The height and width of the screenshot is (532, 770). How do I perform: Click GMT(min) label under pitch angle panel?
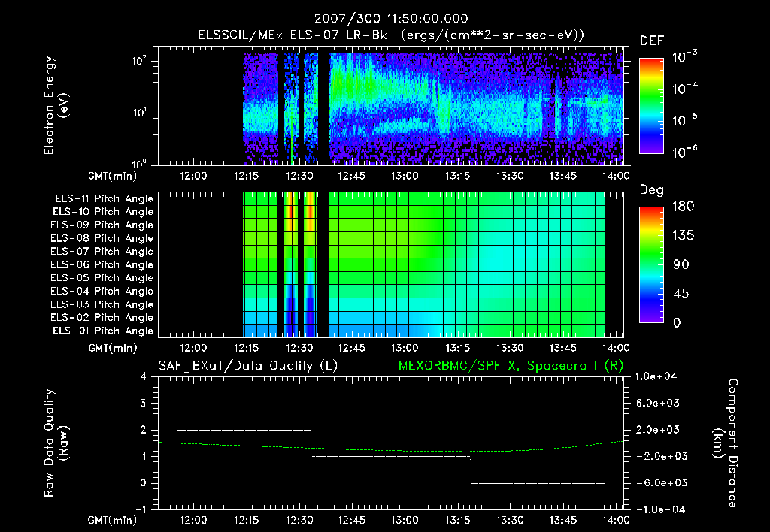113,349
